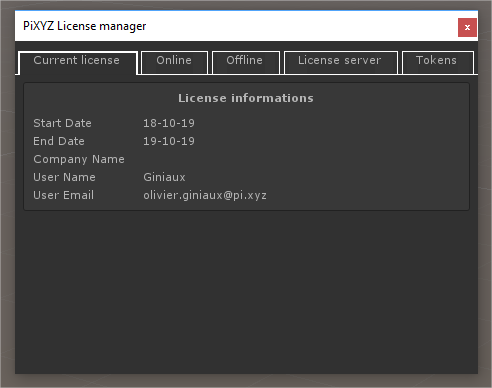Switch to the Current license tab
Viewport: 492px width, 388px height.
[x=77, y=62]
